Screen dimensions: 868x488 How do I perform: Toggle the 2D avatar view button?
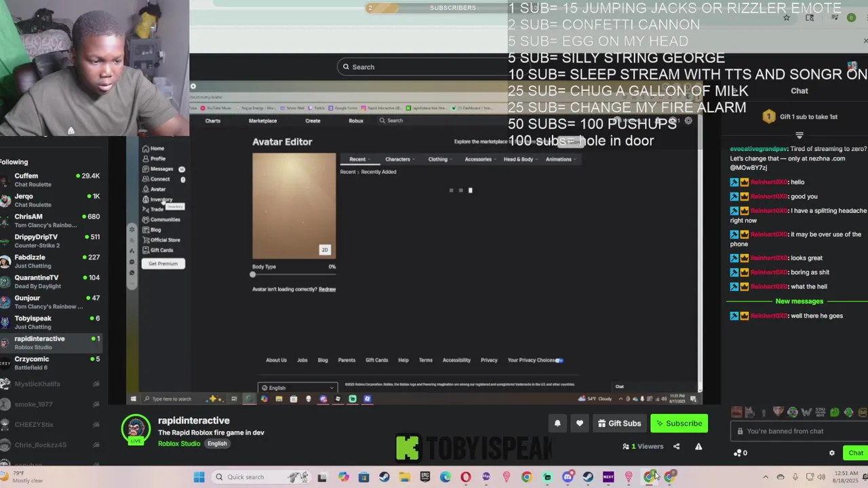point(325,250)
